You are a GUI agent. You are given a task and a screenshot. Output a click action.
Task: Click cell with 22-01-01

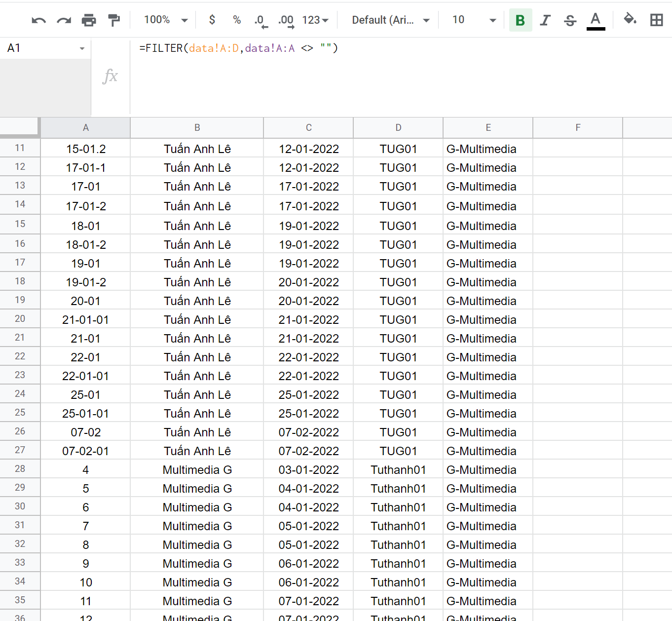(85, 376)
